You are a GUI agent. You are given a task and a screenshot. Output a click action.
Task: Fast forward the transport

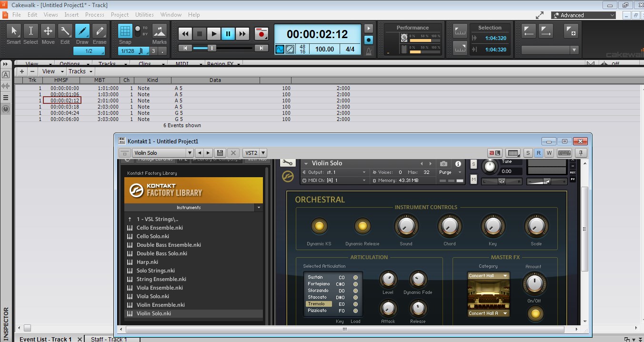coord(242,34)
